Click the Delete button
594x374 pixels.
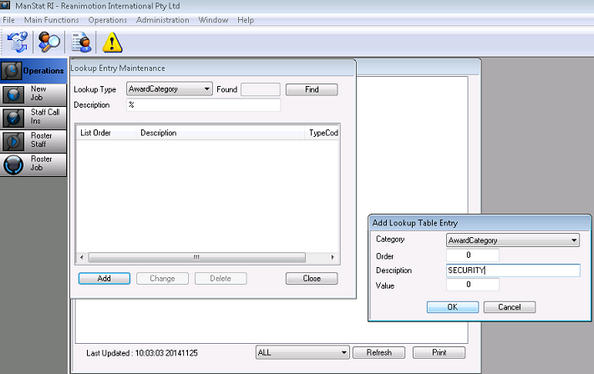pos(220,279)
